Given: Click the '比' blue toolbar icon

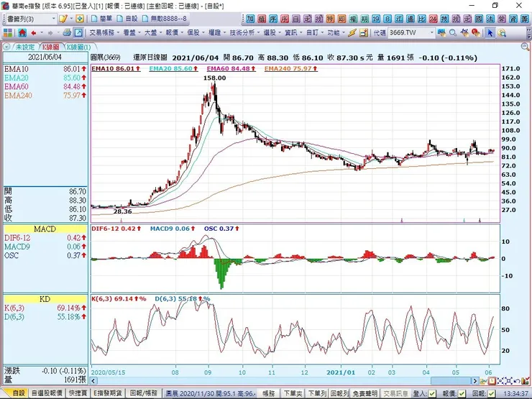Looking at the screenshot, I should tap(422, 19).
